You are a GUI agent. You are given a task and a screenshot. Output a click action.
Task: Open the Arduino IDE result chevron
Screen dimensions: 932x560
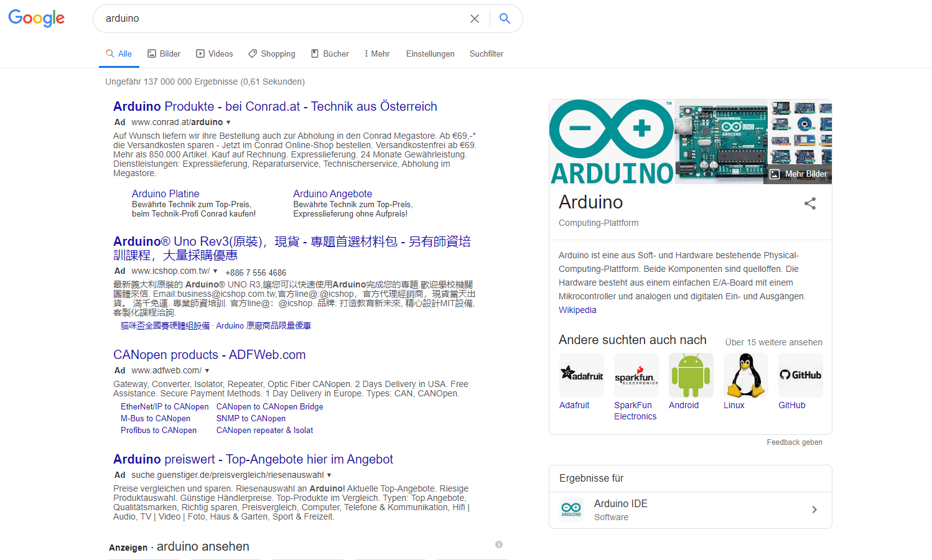coord(814,510)
